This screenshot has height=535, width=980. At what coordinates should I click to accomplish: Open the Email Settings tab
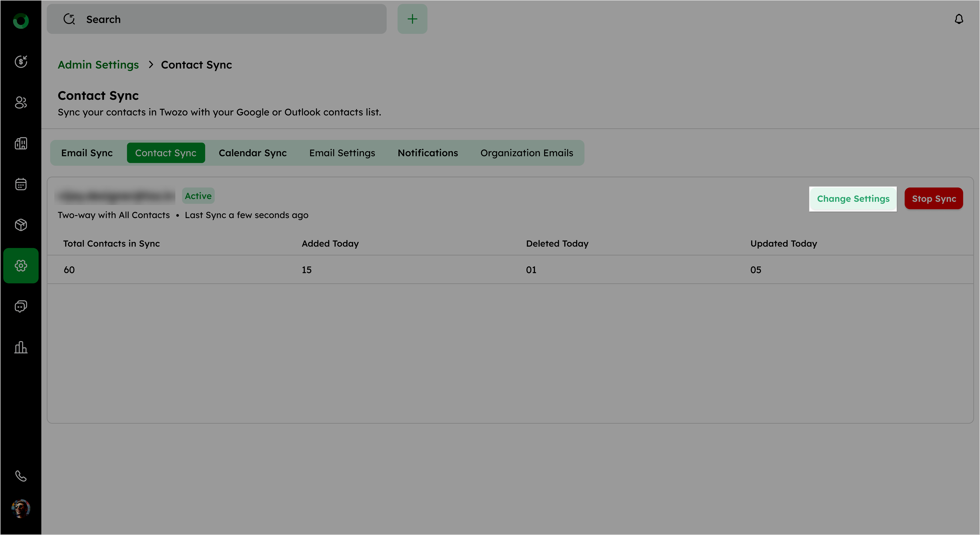(x=342, y=153)
